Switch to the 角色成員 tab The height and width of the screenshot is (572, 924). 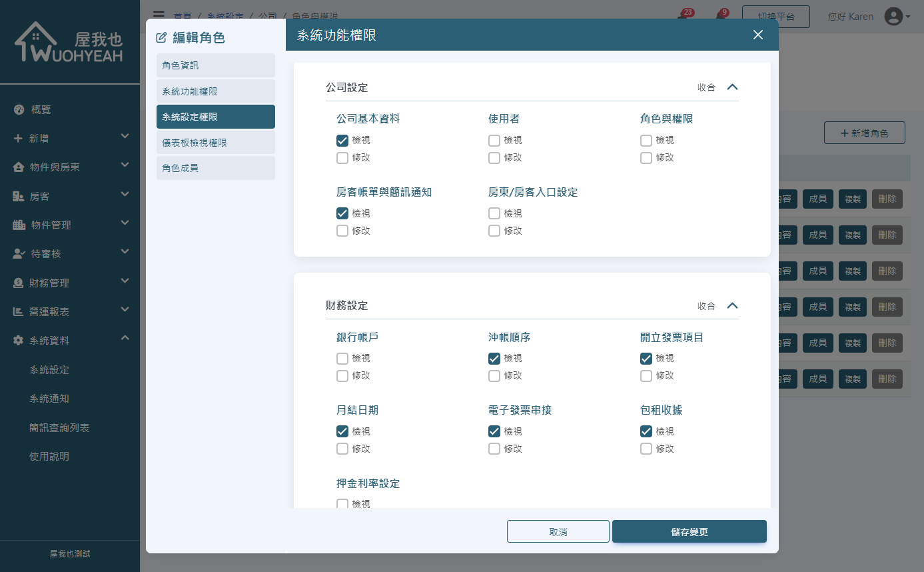(x=215, y=167)
